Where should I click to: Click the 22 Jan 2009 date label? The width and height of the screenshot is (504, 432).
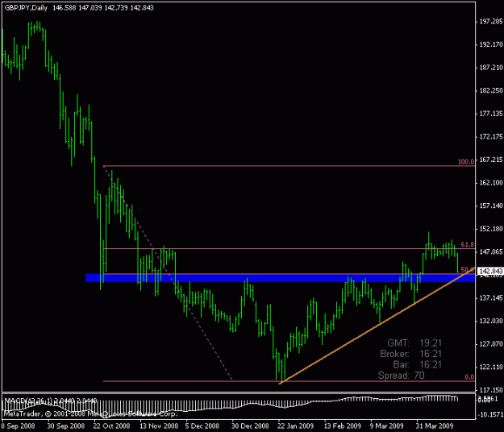295,426
